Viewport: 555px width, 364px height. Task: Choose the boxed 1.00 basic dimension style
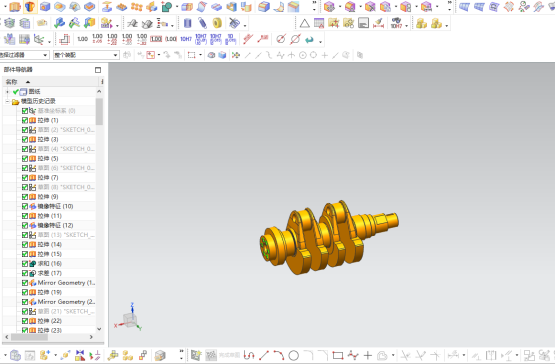pyautogui.click(x=156, y=39)
